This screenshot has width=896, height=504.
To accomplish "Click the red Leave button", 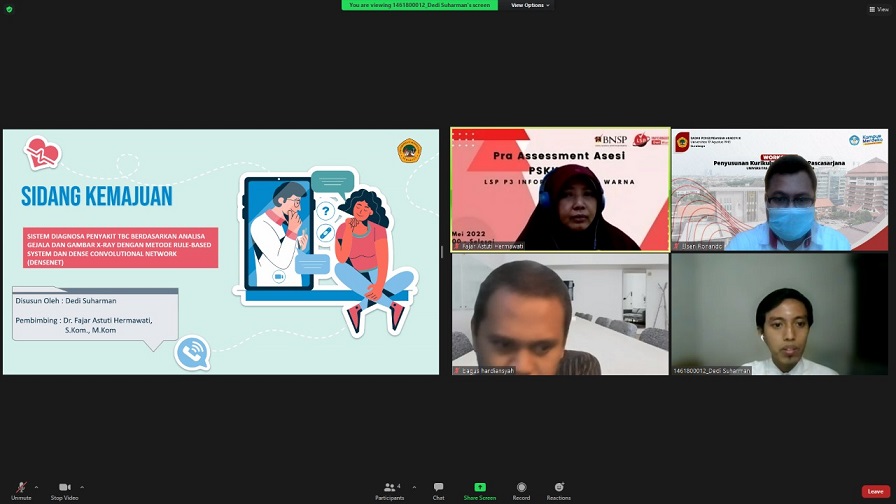I will point(875,491).
